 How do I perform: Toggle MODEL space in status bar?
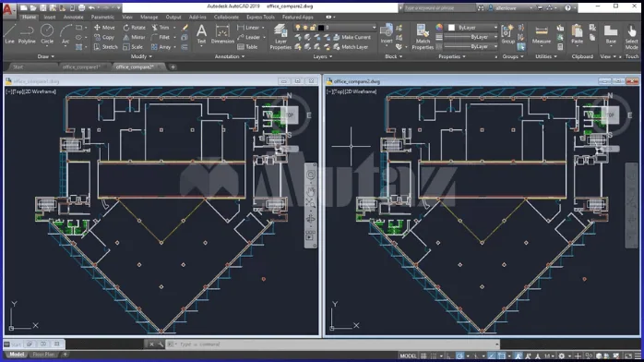pyautogui.click(x=408, y=356)
